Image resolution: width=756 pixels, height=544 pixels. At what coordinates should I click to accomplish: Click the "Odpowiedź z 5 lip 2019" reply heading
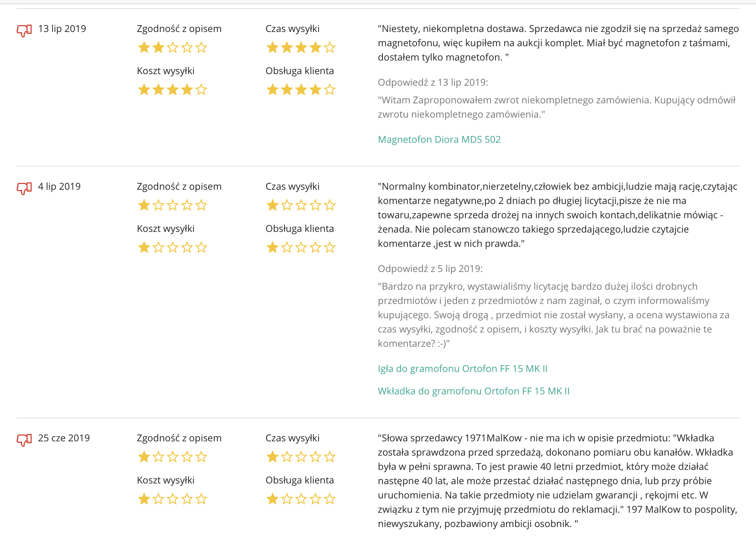430,269
